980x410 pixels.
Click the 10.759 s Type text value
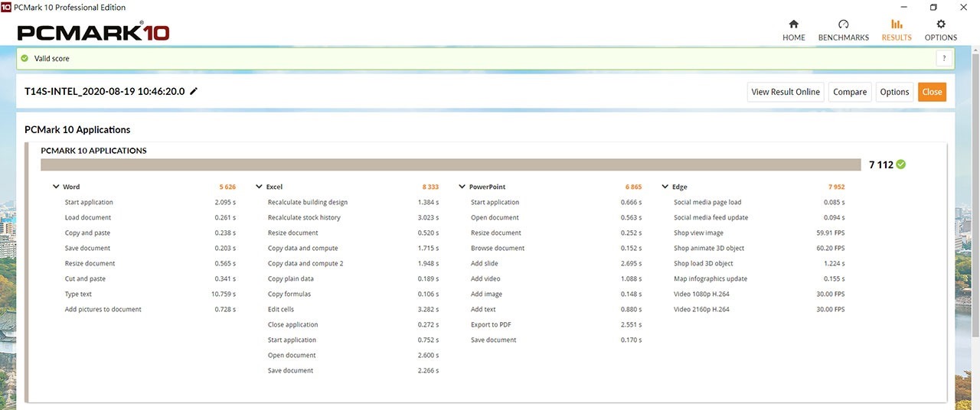222,294
